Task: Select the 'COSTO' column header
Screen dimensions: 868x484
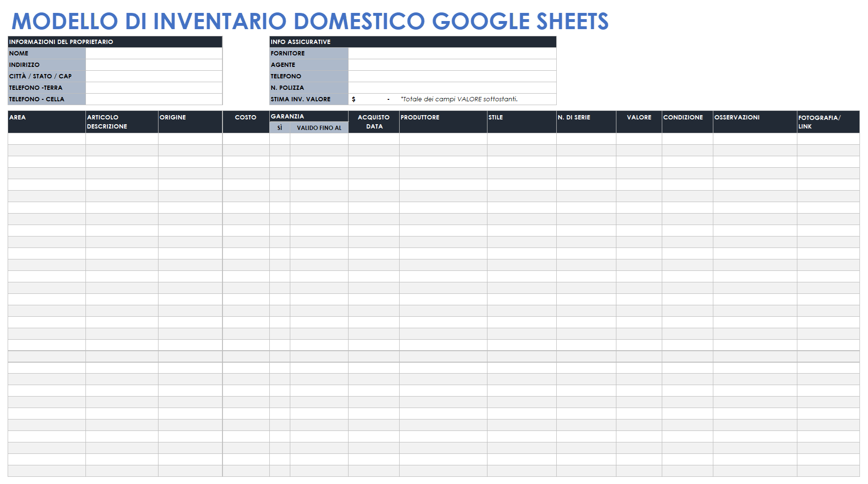Action: tap(246, 122)
